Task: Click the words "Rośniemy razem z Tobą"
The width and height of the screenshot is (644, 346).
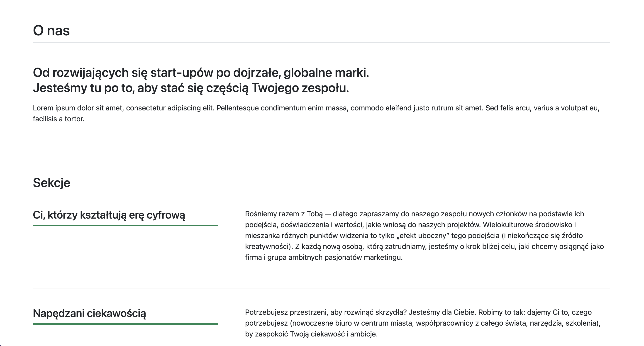Action: 284,214
